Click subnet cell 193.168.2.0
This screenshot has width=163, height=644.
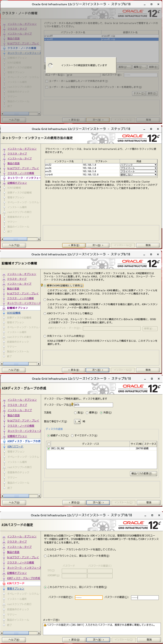coord(101,168)
